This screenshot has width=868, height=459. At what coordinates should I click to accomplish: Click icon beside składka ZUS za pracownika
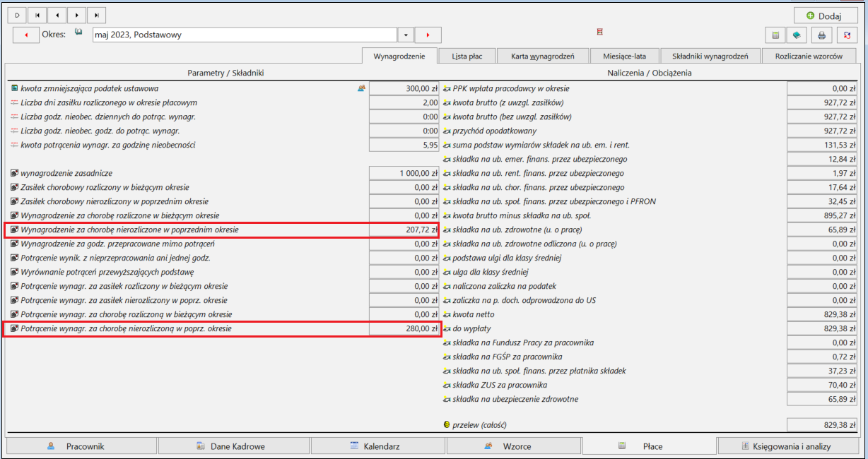click(x=447, y=385)
